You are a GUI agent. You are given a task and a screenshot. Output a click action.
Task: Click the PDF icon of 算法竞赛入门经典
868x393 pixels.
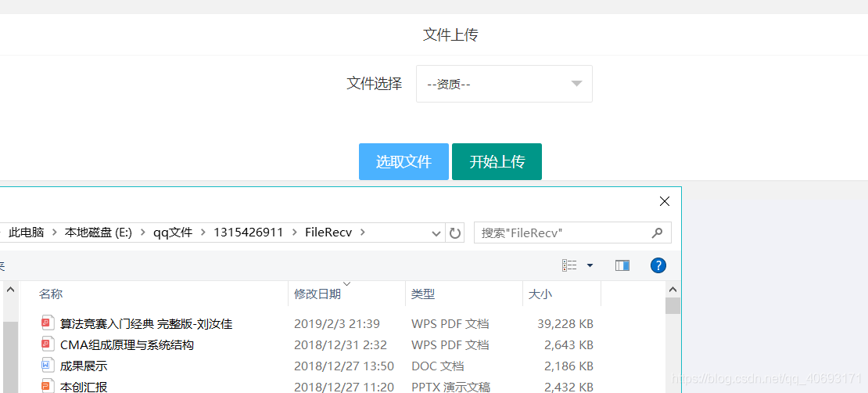[x=47, y=323]
